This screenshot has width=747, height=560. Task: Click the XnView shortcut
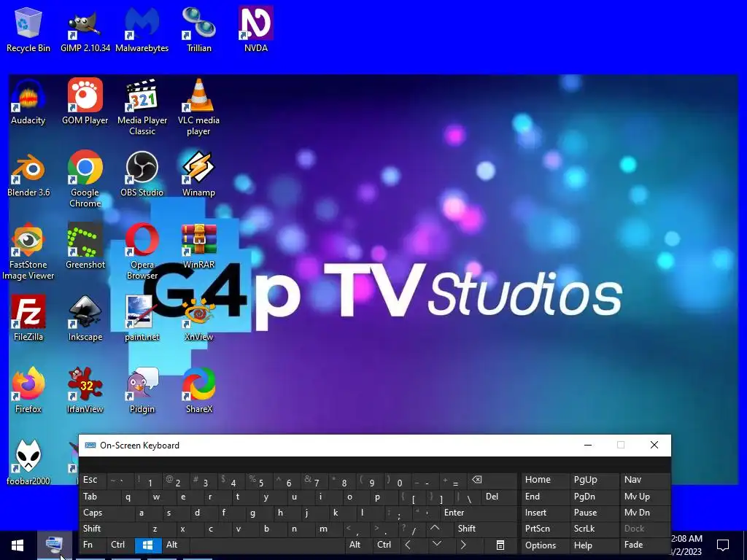198,319
